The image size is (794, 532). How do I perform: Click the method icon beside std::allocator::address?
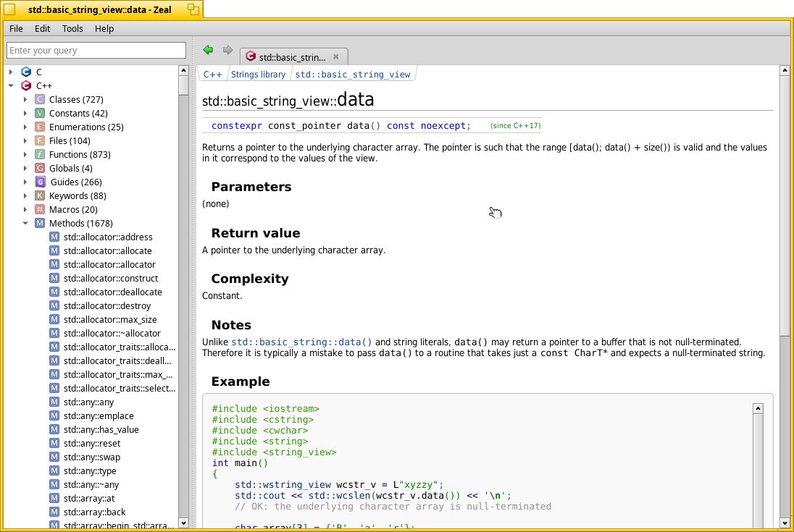pos(54,237)
